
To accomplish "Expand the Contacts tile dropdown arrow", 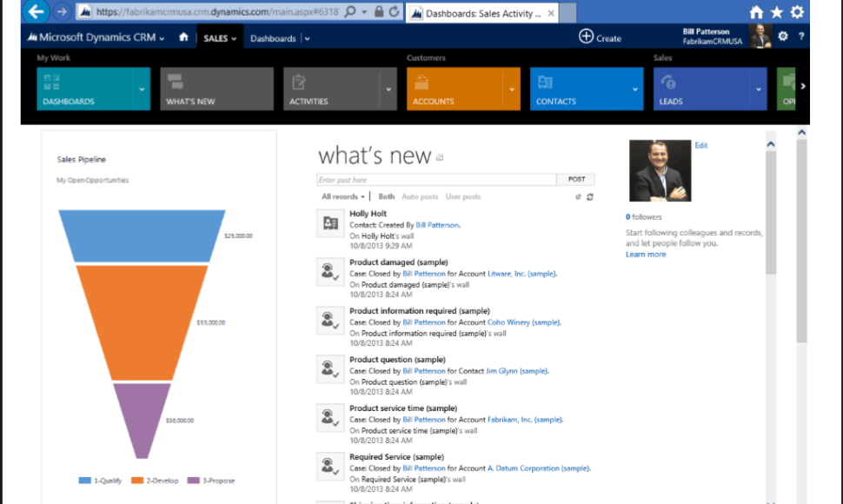I will [x=635, y=90].
